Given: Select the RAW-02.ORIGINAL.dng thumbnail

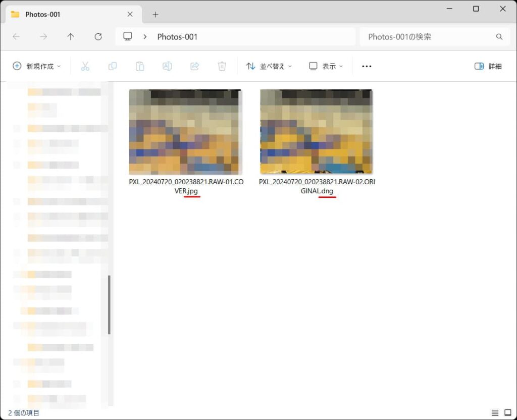Looking at the screenshot, I should (x=317, y=132).
